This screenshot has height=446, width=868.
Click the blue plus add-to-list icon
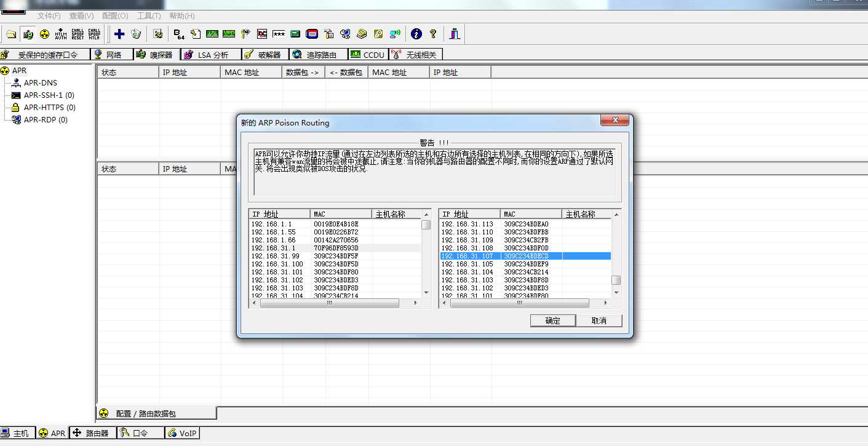(x=119, y=34)
